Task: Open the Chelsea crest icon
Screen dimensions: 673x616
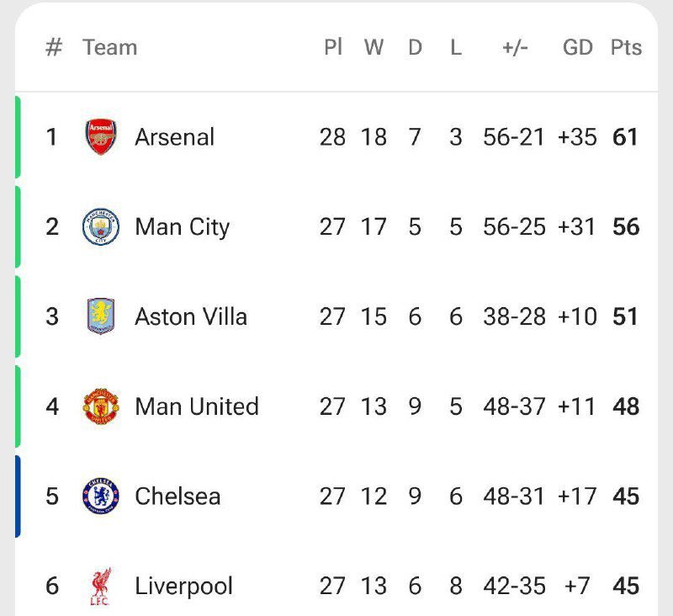Action: click(101, 496)
